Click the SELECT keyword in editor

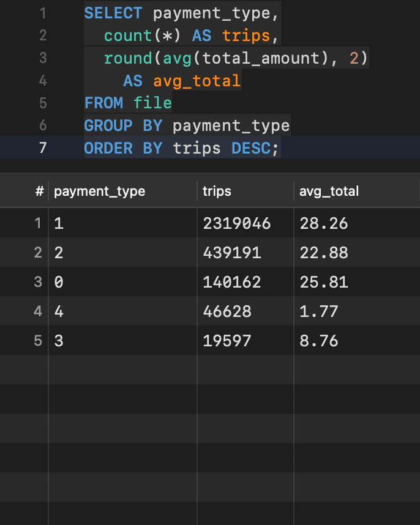pos(113,13)
